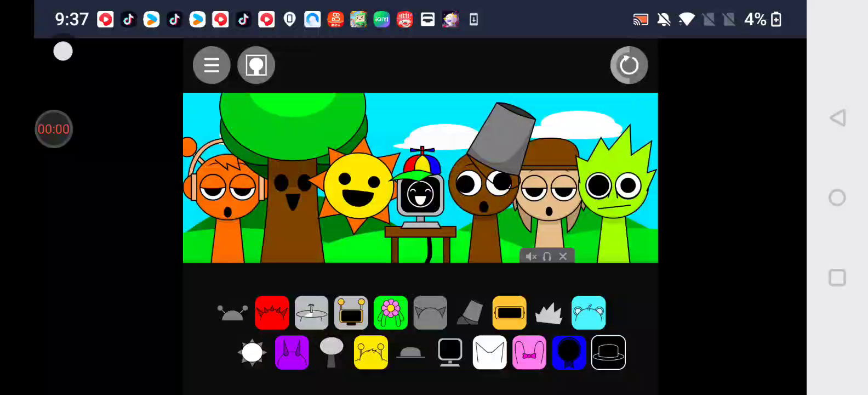
Task: Open the character gallery button
Action: tap(256, 65)
